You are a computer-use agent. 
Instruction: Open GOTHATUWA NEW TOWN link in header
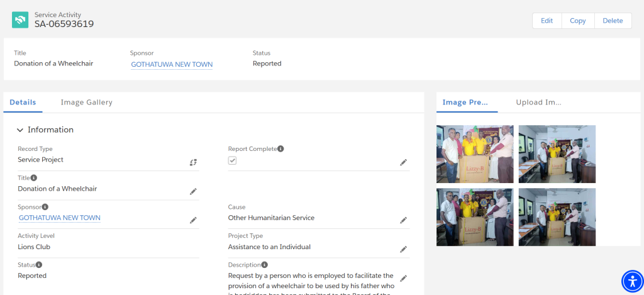click(172, 65)
